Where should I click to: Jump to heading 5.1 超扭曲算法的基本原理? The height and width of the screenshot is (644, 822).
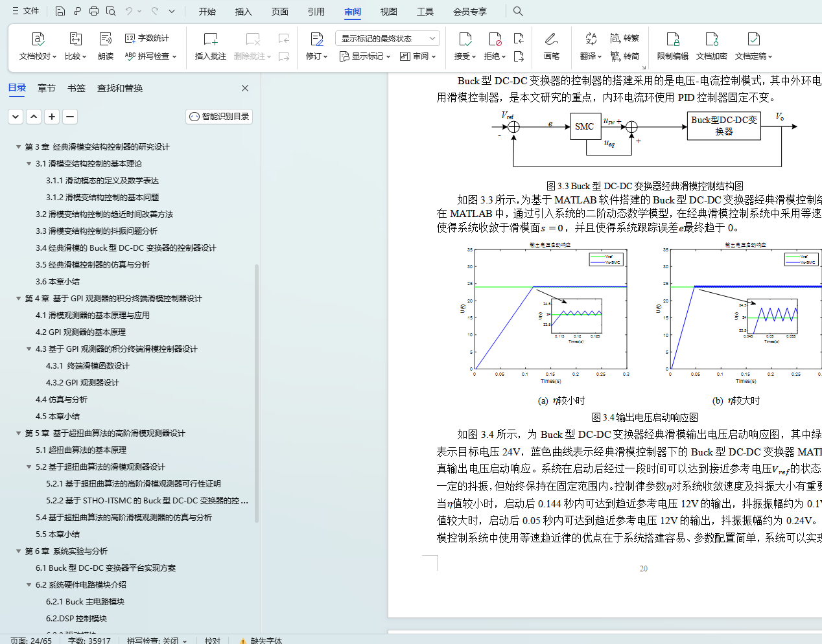pos(81,450)
